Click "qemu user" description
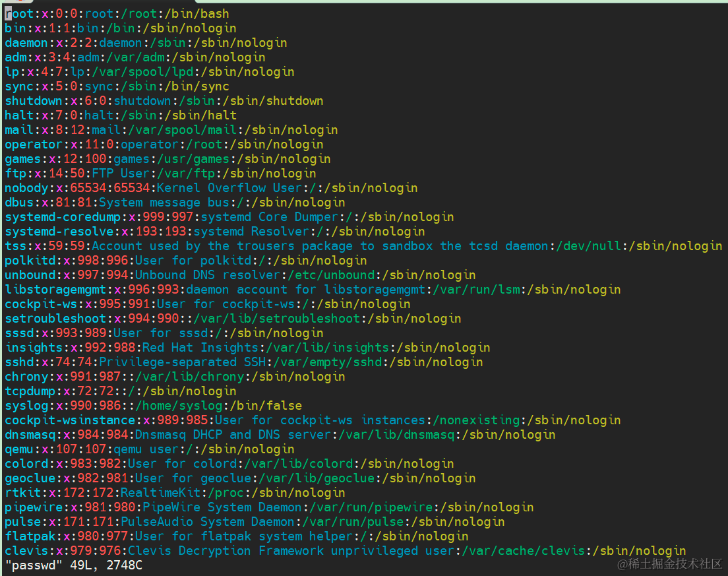 tap(146, 449)
